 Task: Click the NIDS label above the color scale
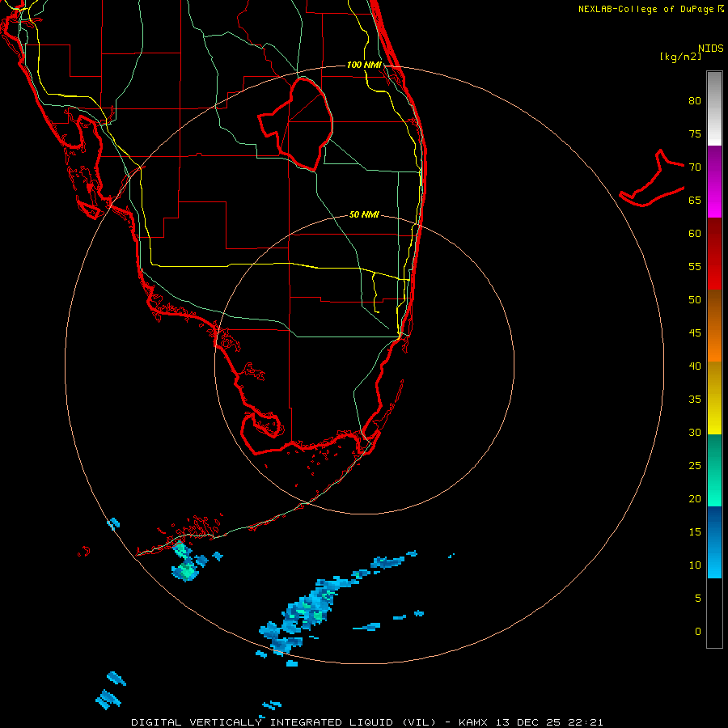click(711, 49)
